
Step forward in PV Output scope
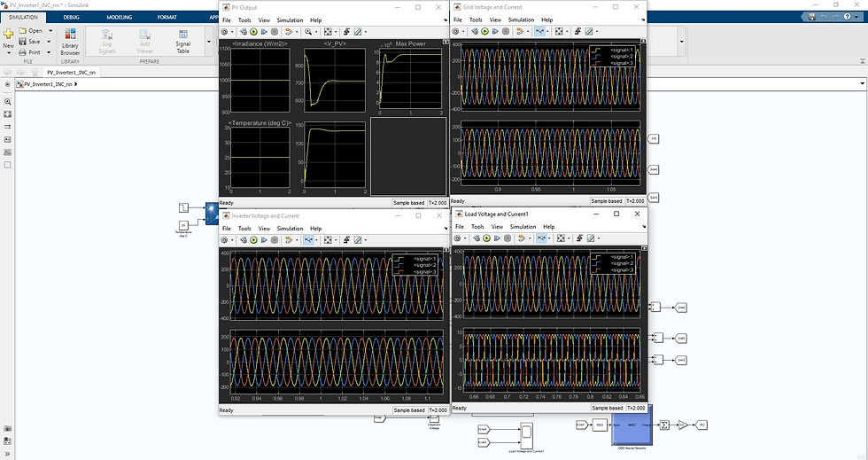(264, 32)
